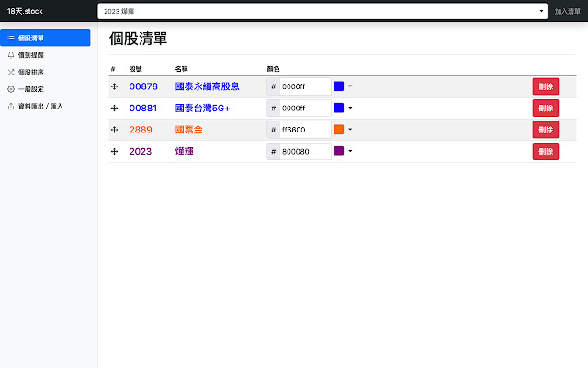Click stock name 國泰台灣5G+
The image size is (588, 368).
202,109
